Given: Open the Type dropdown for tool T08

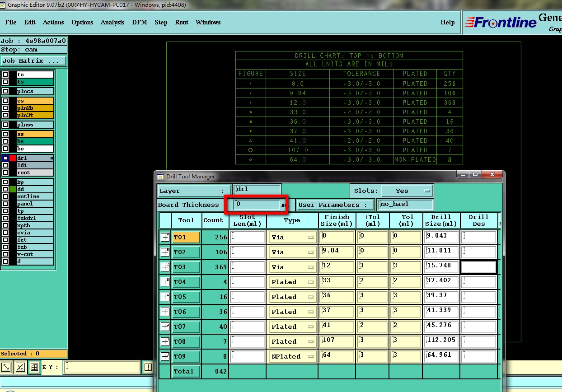Looking at the screenshot, I should [x=292, y=341].
